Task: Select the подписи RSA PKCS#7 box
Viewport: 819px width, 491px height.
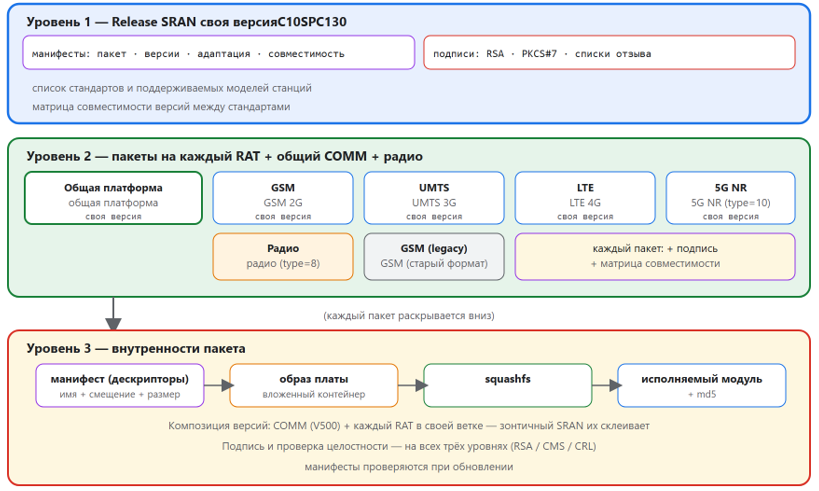Action: pos(610,52)
